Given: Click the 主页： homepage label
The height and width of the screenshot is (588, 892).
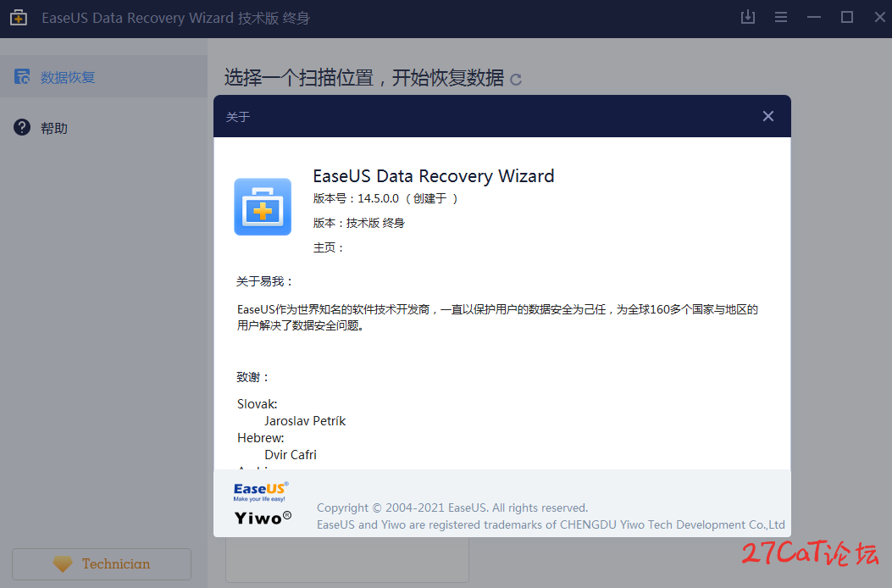Looking at the screenshot, I should click(328, 247).
